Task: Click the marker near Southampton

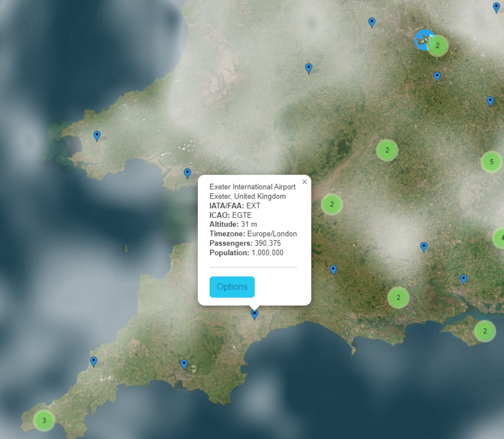Action: (x=463, y=279)
